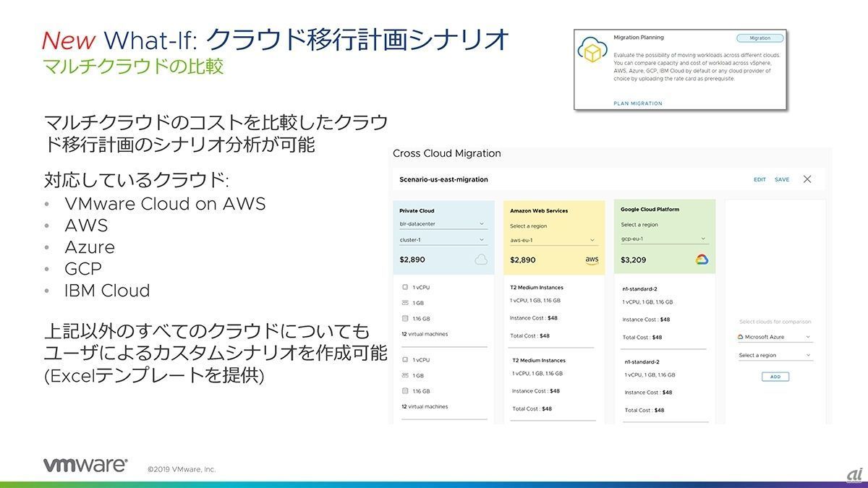Click the memory icon in lower Private Cloud block
The height and width of the screenshot is (488, 868).
[404, 375]
